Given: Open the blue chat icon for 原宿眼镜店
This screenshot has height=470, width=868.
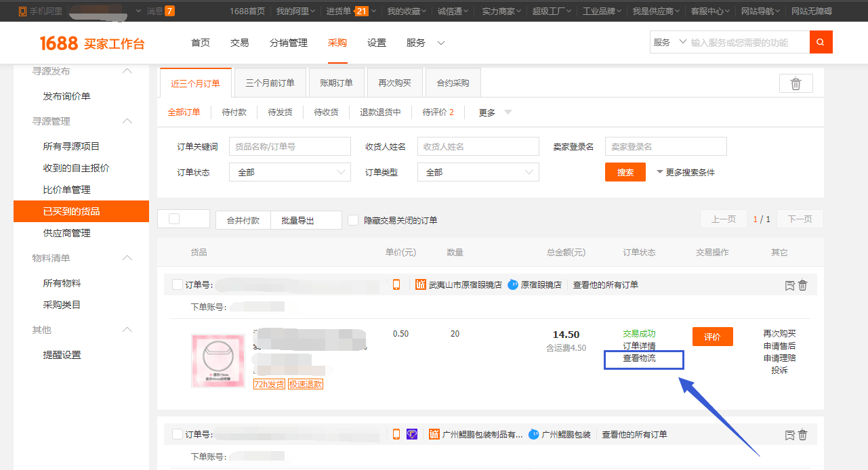Looking at the screenshot, I should [513, 284].
